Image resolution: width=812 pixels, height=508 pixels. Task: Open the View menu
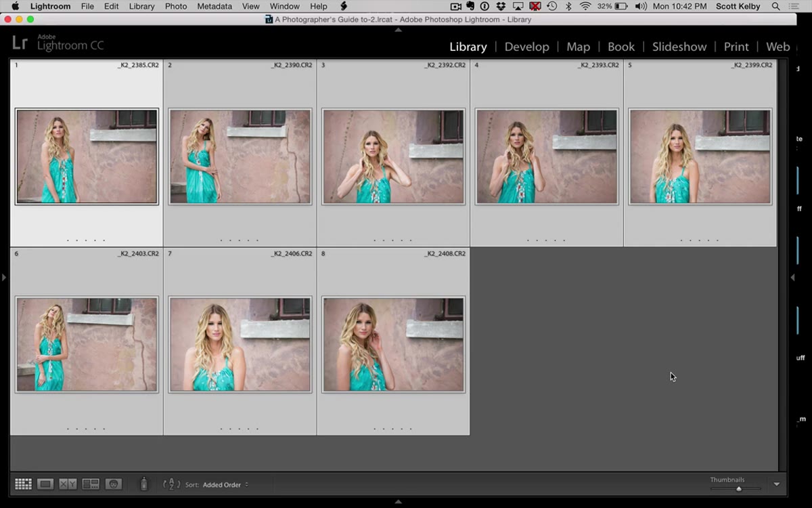[251, 6]
